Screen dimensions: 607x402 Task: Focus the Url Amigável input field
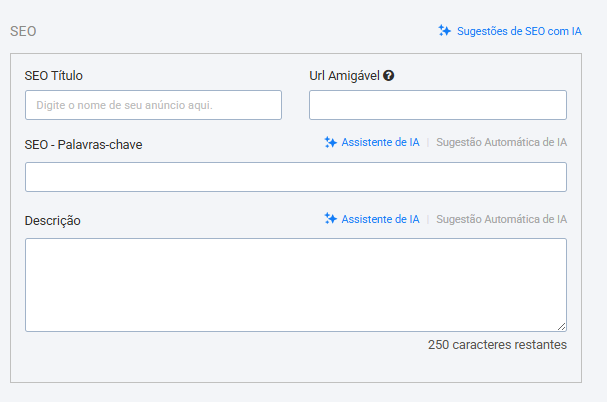pos(438,105)
